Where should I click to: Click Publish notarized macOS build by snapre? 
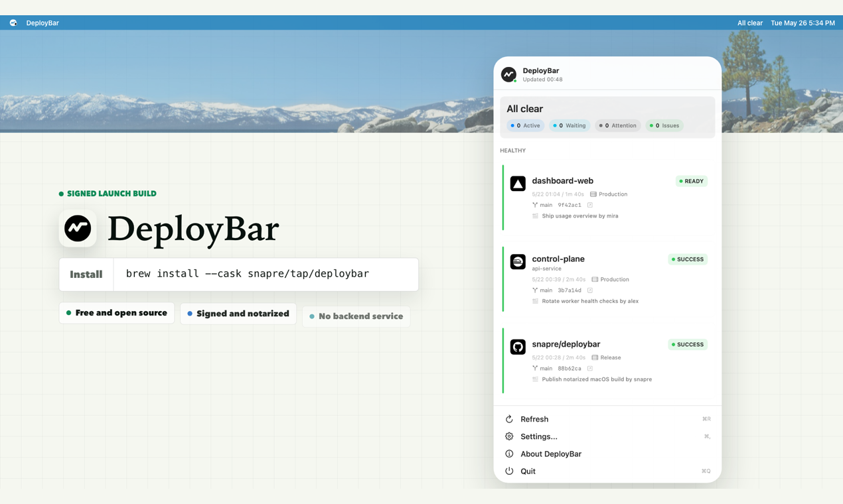(597, 379)
